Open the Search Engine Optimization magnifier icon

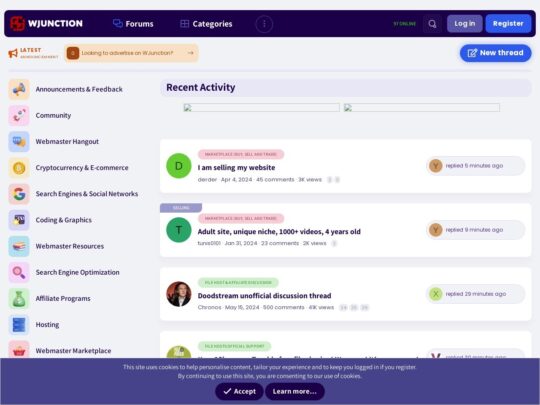point(19,272)
